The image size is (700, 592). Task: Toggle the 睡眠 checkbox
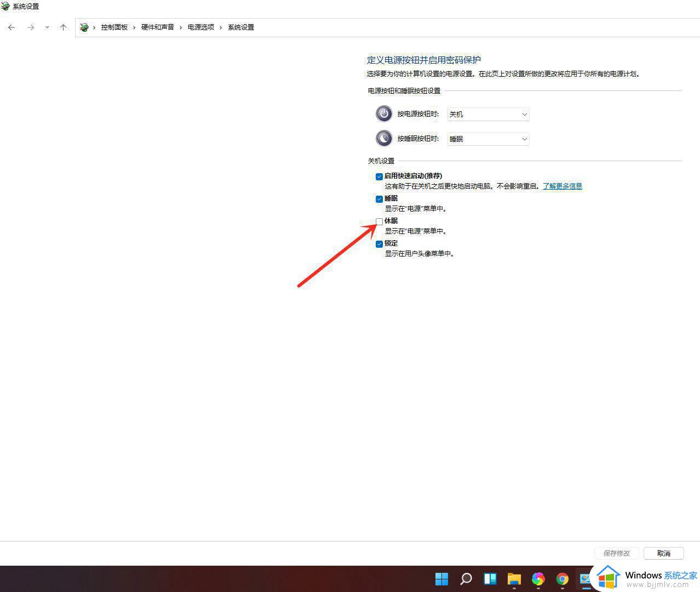tap(379, 199)
